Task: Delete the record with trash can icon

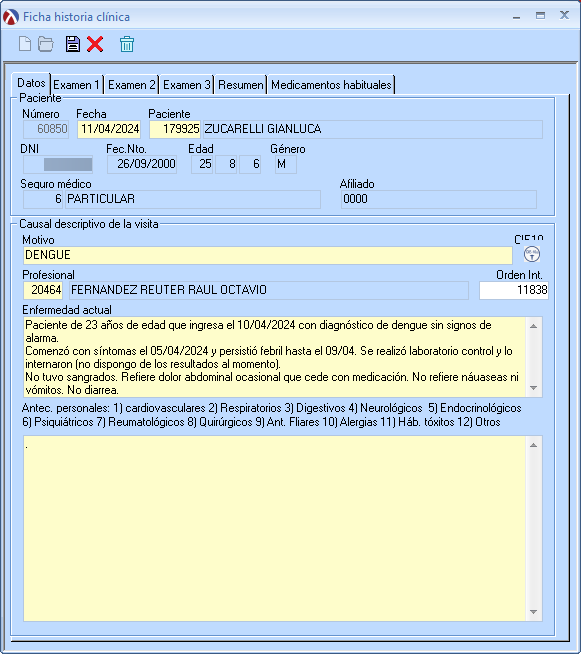Action: click(x=127, y=44)
